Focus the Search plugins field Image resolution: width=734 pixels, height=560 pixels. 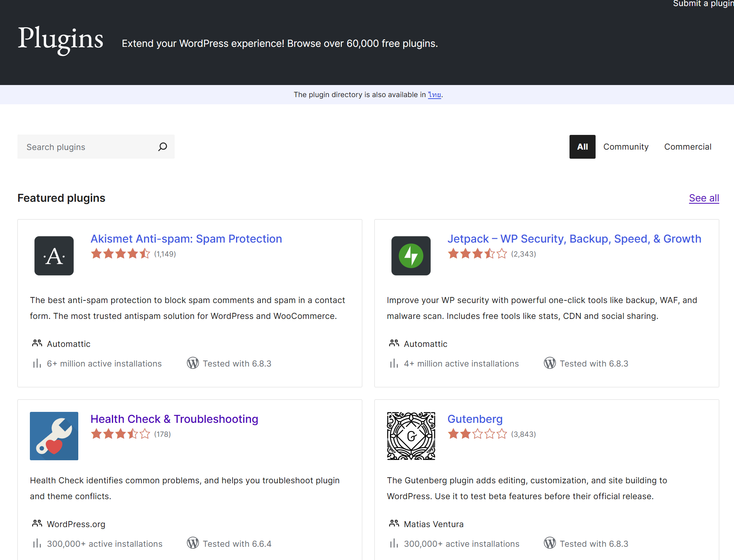coord(87,147)
